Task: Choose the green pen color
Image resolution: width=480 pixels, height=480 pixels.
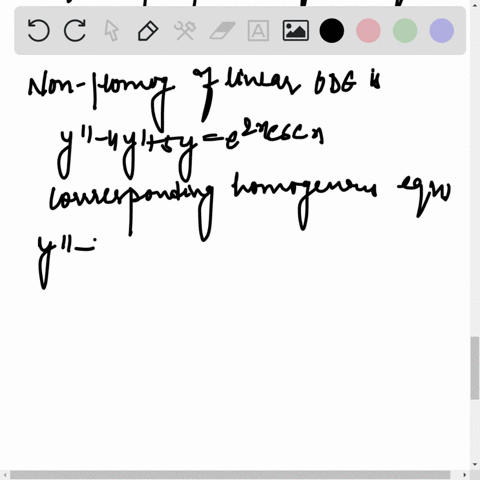Action: click(405, 31)
